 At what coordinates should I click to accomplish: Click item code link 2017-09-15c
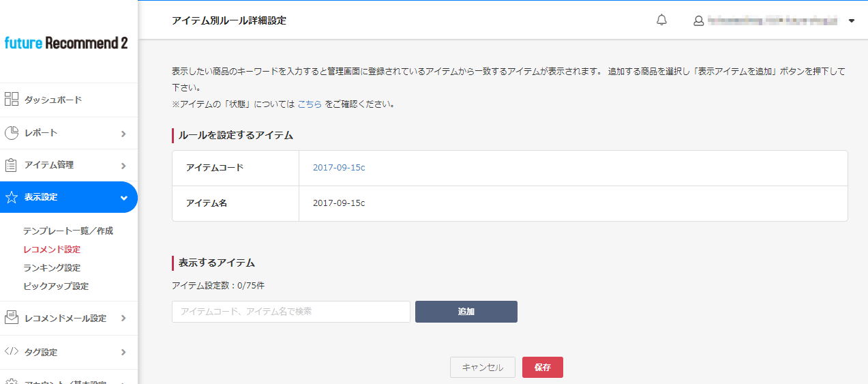coord(339,168)
